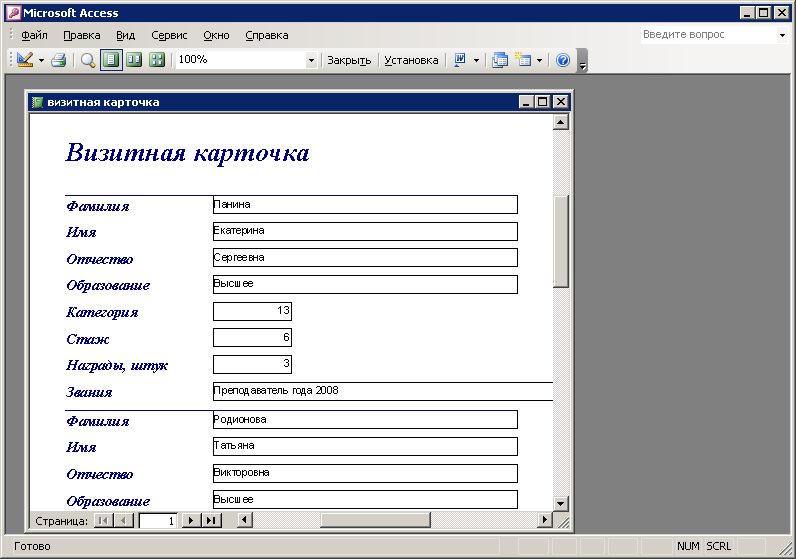796x559 pixels.
Task: Click the Введите вопрос help box
Action: coord(709,35)
